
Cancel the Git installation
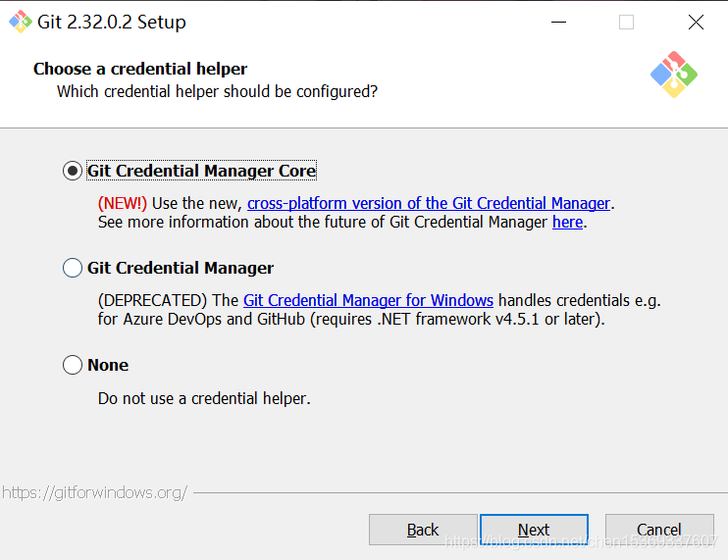point(658,530)
